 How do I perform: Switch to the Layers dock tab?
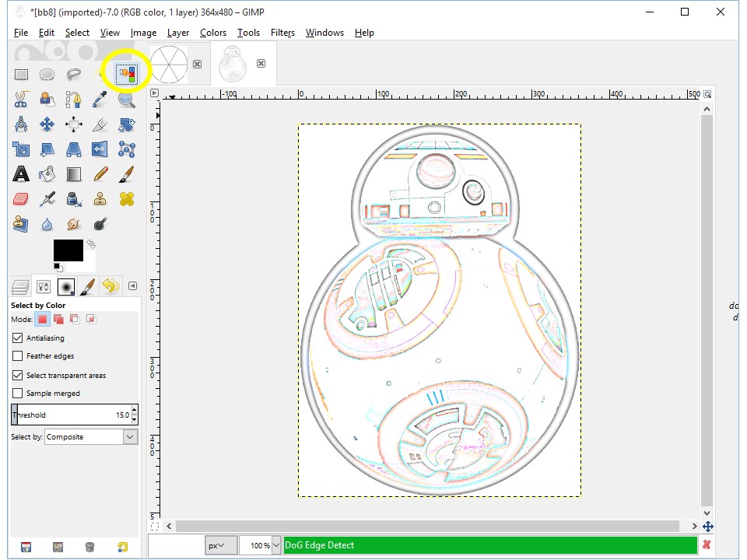coord(20,287)
